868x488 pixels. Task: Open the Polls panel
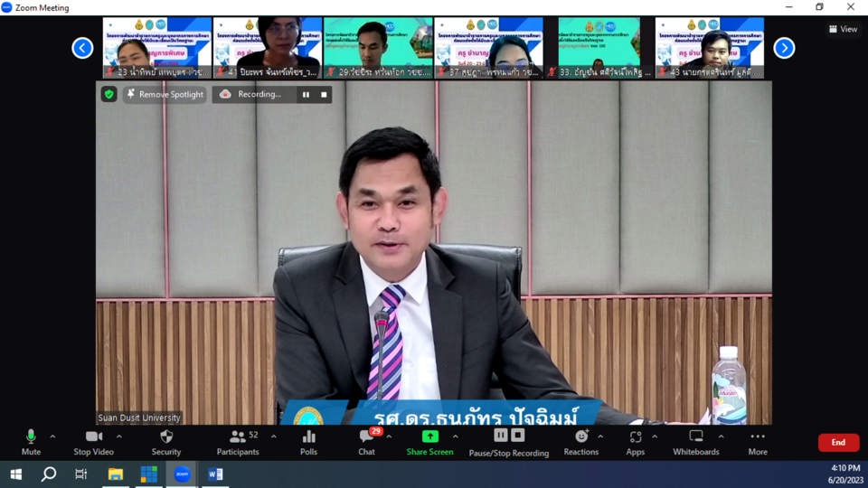(x=308, y=441)
